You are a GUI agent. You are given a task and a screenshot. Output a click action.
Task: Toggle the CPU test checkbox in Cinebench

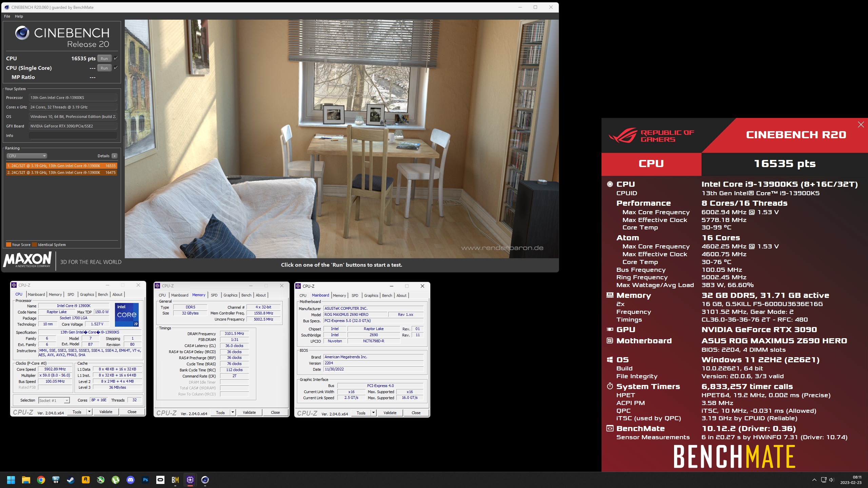[116, 58]
